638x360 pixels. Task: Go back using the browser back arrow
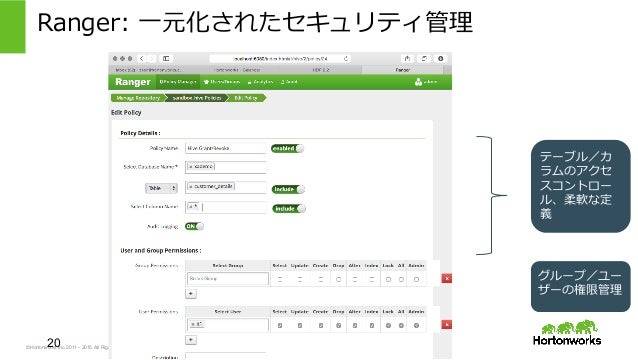coord(142,59)
